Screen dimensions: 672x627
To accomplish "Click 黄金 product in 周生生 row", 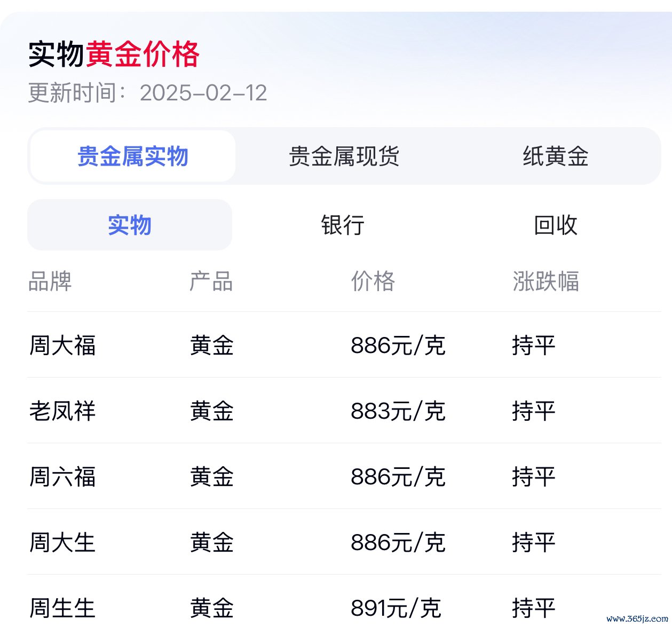I will [x=212, y=608].
